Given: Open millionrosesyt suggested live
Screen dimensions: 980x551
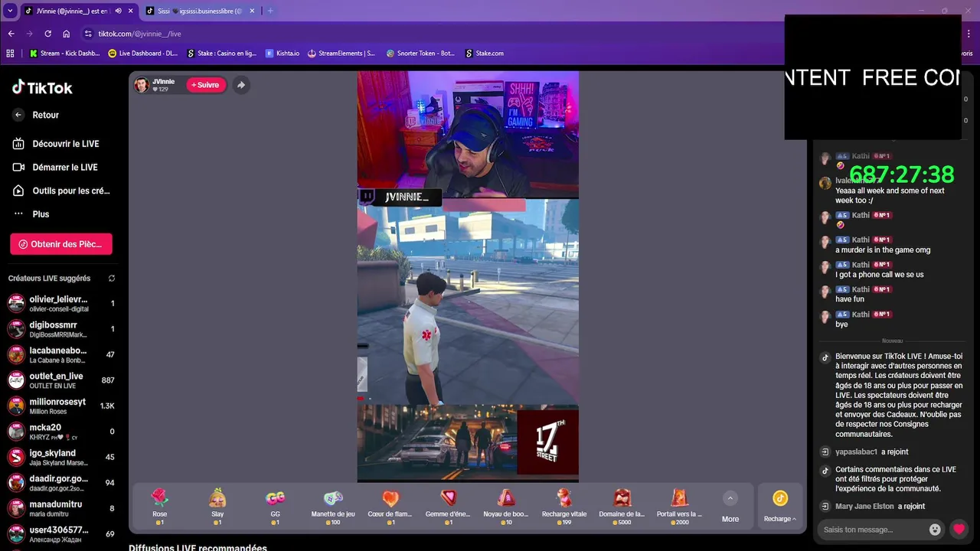Looking at the screenshot, I should tap(61, 406).
